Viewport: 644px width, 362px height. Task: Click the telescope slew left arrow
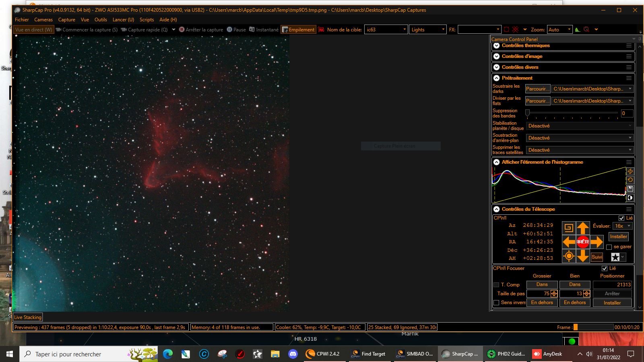coord(569,242)
